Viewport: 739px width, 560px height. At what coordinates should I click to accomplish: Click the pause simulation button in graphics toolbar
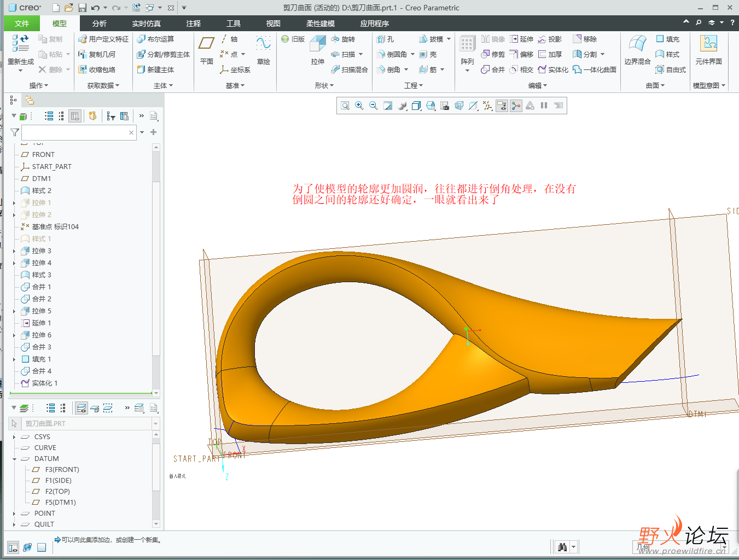544,106
